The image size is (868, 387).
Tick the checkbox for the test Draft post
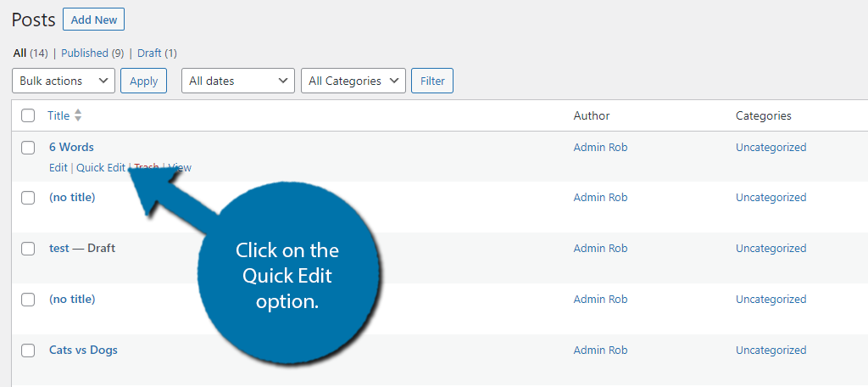(x=28, y=249)
